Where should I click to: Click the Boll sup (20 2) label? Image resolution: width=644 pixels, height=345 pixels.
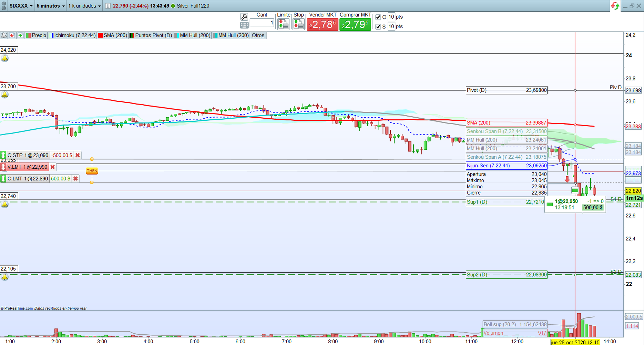pyautogui.click(x=515, y=324)
